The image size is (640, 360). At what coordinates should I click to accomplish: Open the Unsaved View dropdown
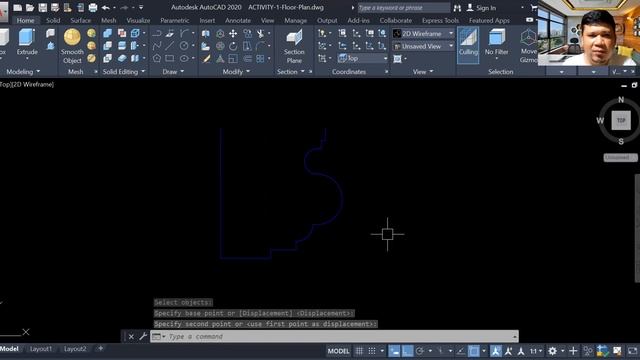click(423, 46)
